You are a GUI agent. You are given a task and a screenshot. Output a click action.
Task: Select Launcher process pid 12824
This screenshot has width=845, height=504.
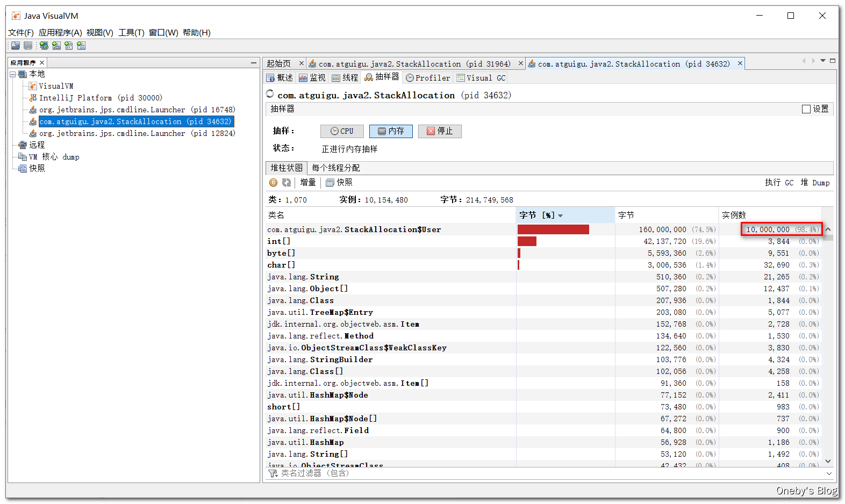(x=137, y=133)
